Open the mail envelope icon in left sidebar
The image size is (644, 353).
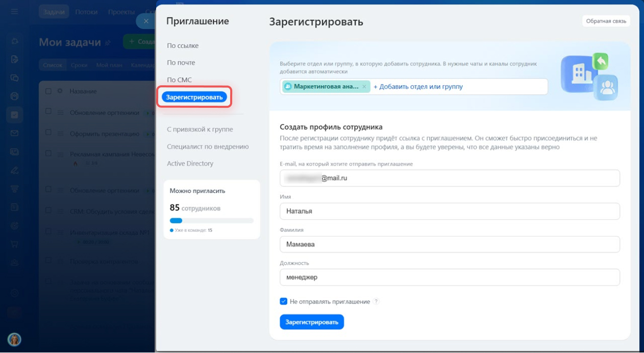(15, 133)
